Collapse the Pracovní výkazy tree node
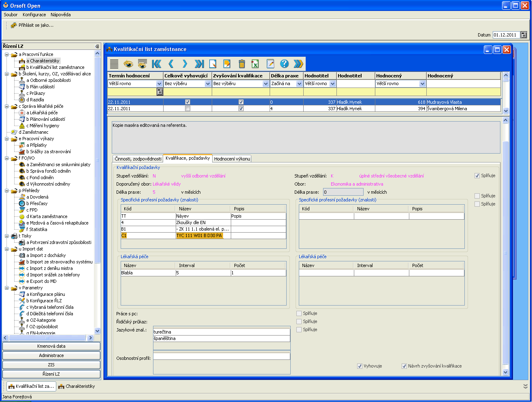This screenshot has width=532, height=402. tap(7, 139)
